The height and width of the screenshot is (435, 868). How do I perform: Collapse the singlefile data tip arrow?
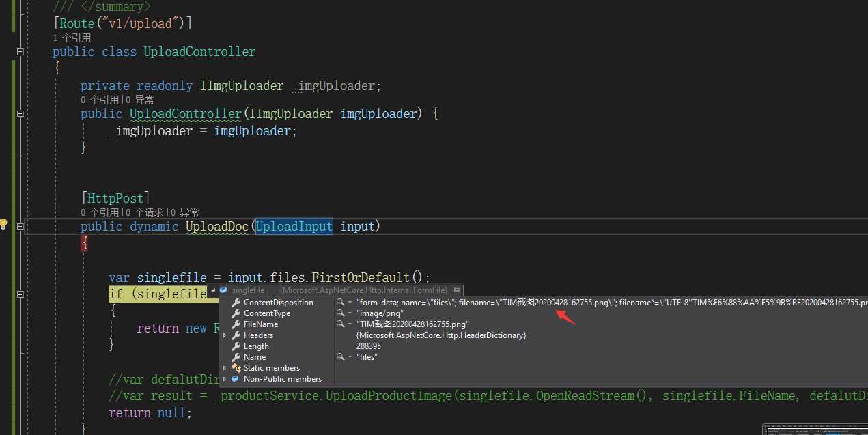pos(213,290)
